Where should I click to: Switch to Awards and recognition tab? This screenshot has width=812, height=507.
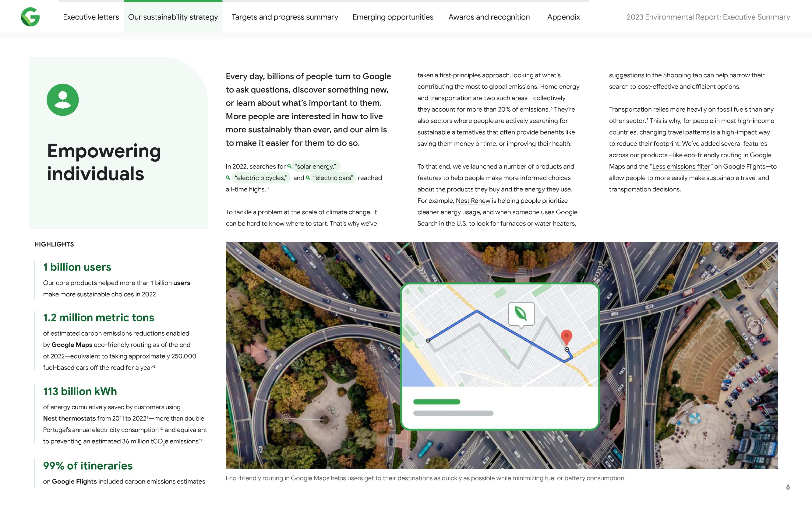pyautogui.click(x=489, y=17)
